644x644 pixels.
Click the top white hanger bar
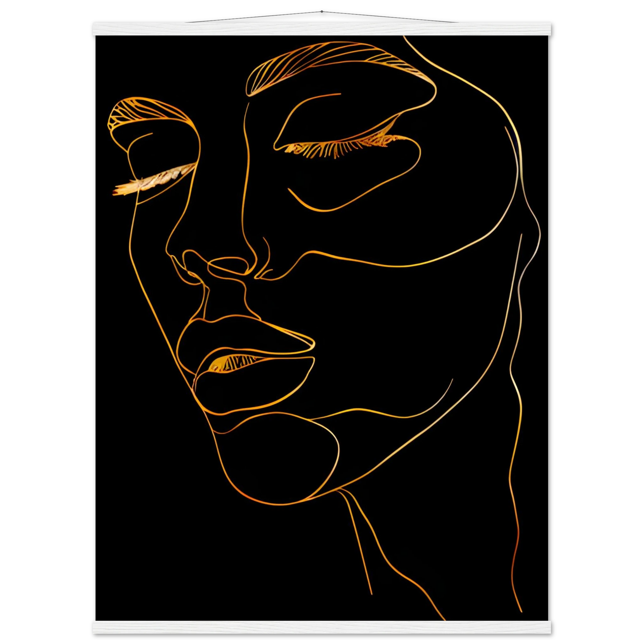coord(323,29)
